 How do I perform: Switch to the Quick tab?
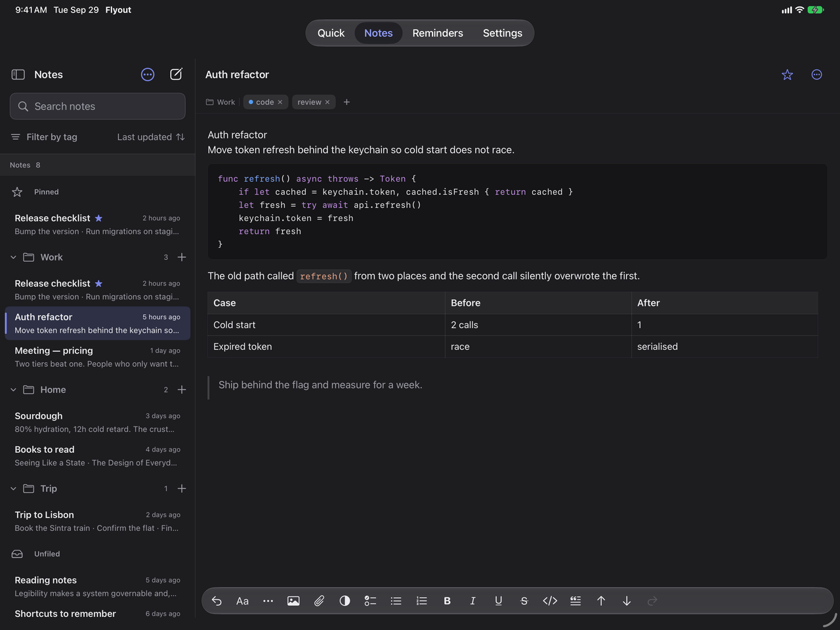pos(331,33)
